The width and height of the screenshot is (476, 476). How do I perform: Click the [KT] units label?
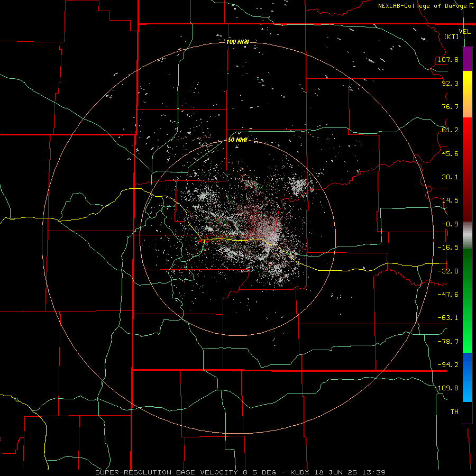(x=452, y=36)
